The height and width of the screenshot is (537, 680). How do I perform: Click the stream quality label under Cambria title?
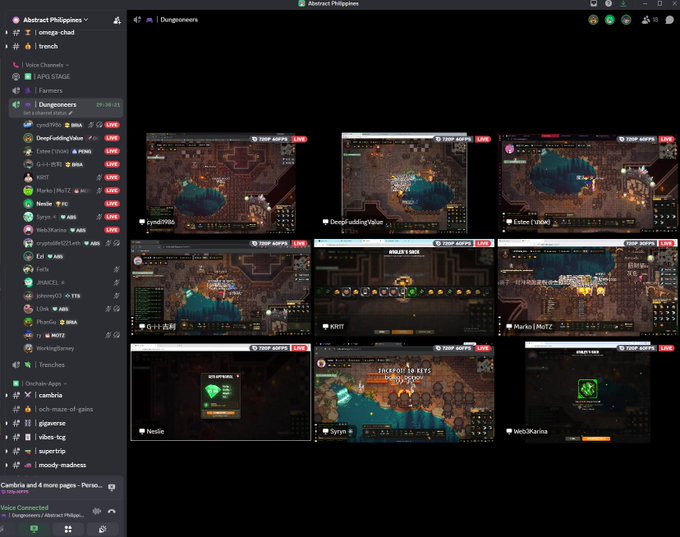pos(15,492)
